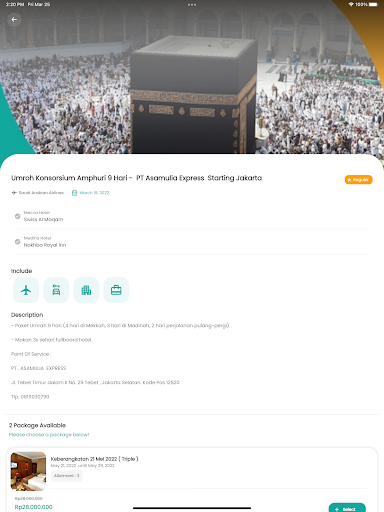Tap the briefcase luggage include icon
Viewport: 384px width, 512px height.
tap(116, 290)
